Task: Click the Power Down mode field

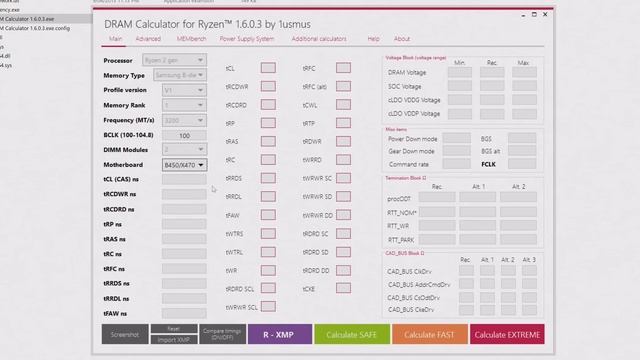Action: point(457,138)
